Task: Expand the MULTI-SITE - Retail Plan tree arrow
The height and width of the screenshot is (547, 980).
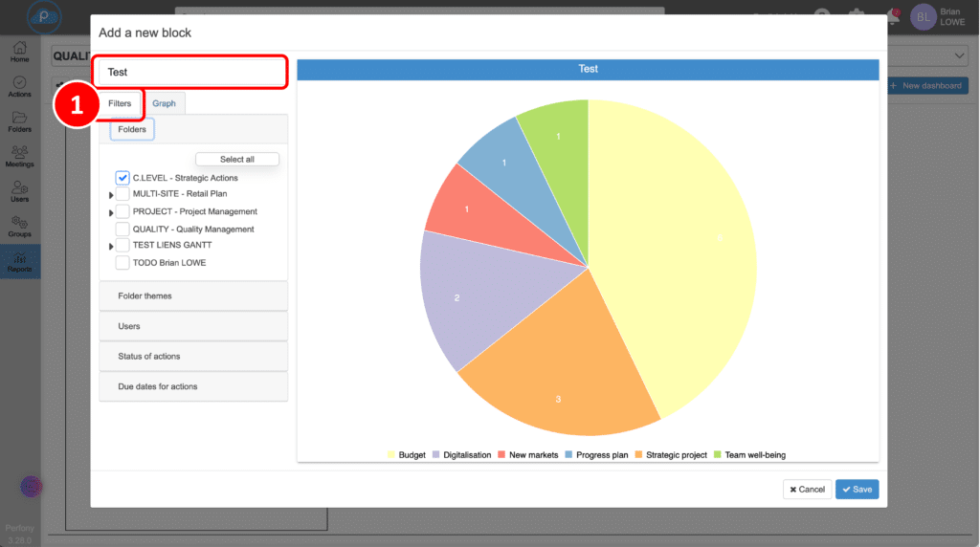Action: [x=112, y=195]
